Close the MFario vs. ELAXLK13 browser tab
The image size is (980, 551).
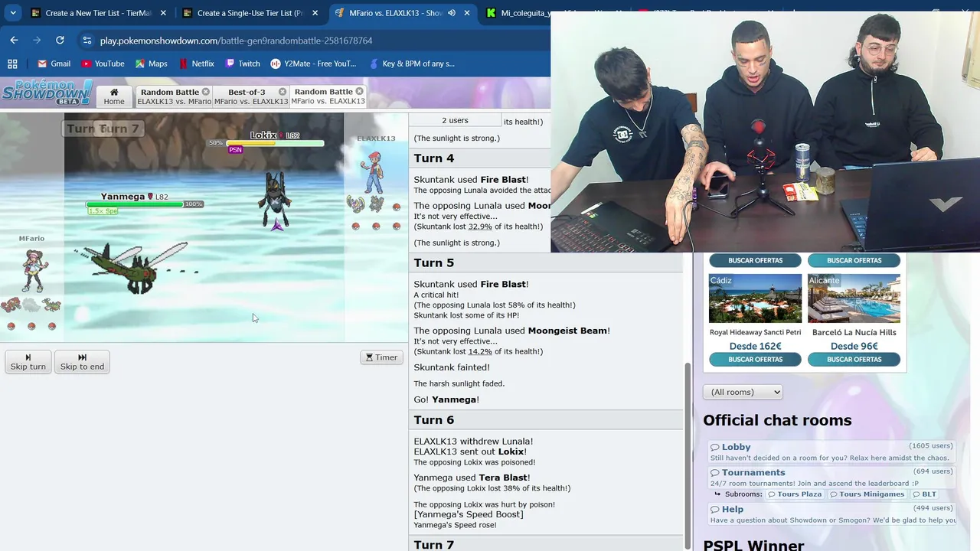[466, 13]
